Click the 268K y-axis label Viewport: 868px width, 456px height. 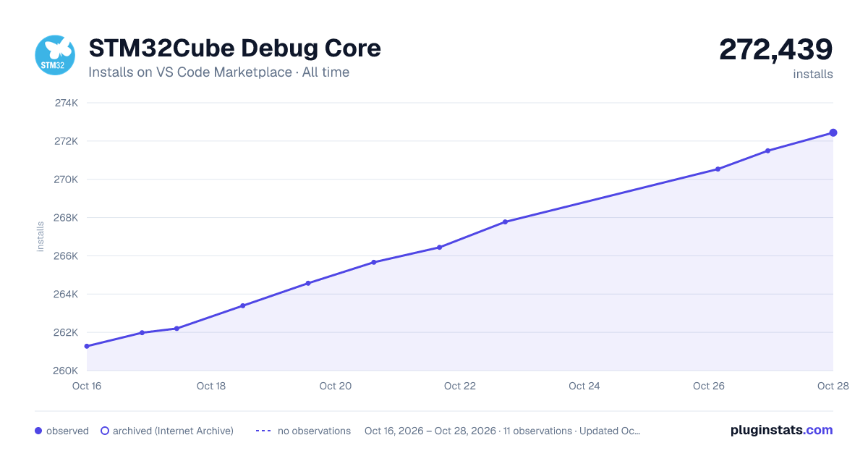pos(67,218)
